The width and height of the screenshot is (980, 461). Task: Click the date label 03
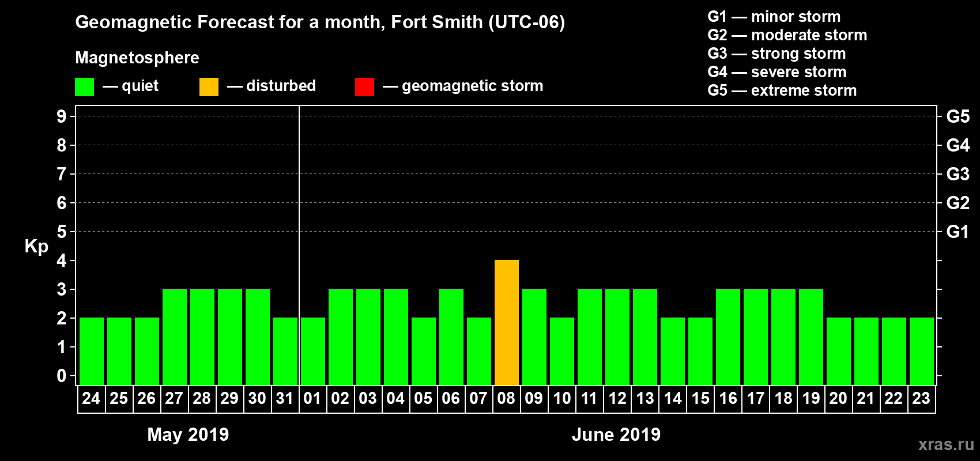[368, 398]
